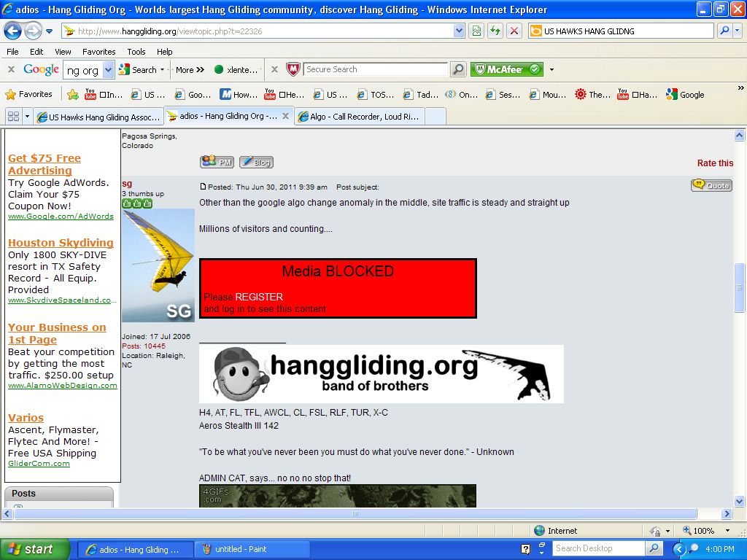Click the McAfee shield icon
747x560 pixels.
[x=293, y=69]
